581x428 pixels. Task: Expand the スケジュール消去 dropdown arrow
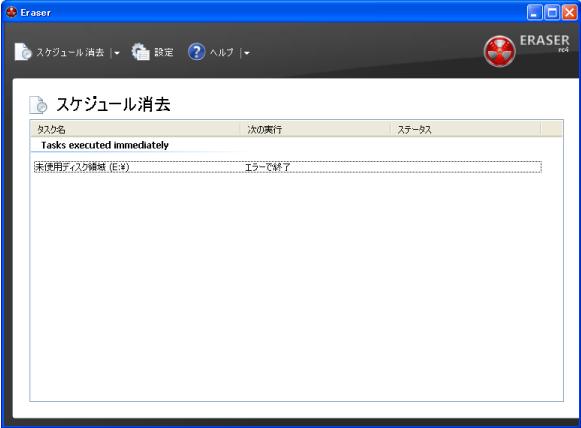point(117,53)
